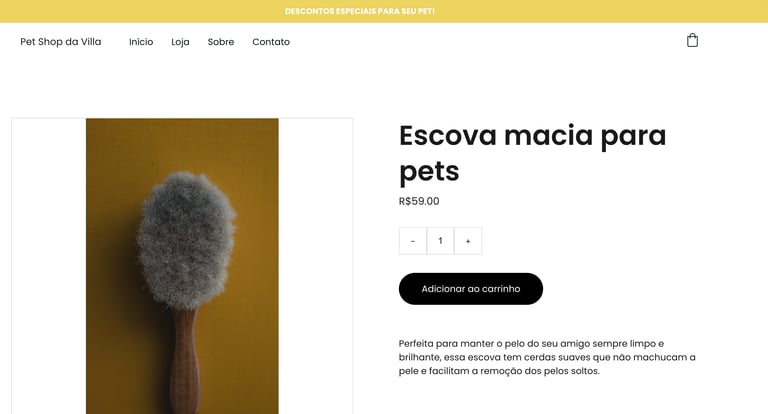Open the pet brush product image
The width and height of the screenshot is (768, 414).
pyautogui.click(x=182, y=266)
